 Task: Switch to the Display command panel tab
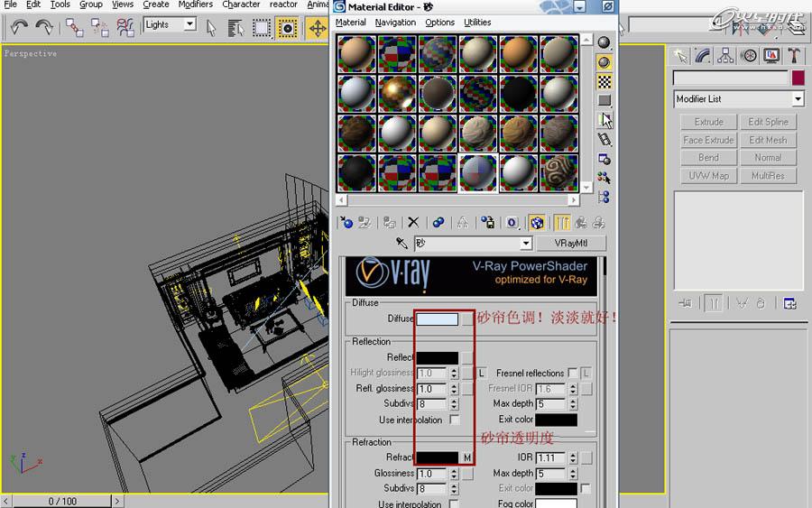[771, 56]
